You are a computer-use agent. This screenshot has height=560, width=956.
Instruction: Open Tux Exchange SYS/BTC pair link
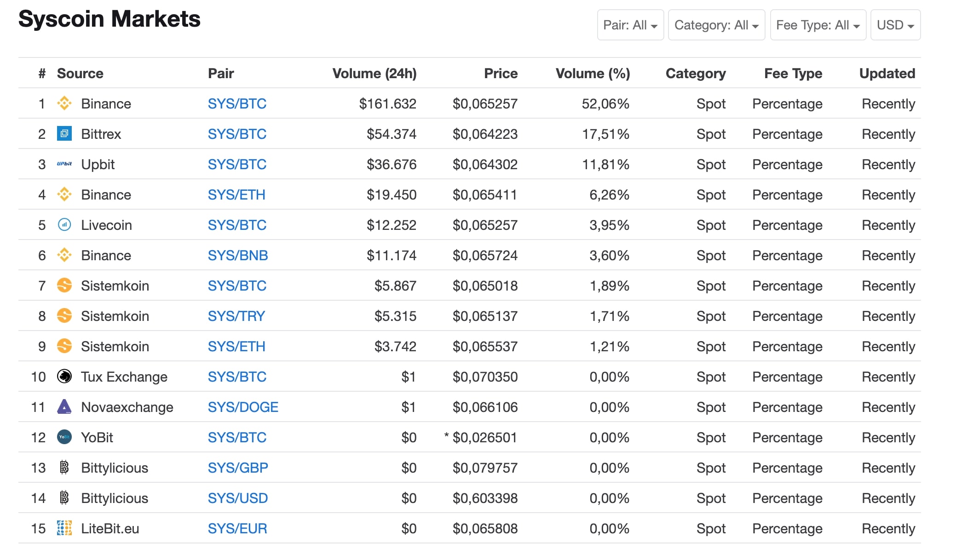pos(237,377)
